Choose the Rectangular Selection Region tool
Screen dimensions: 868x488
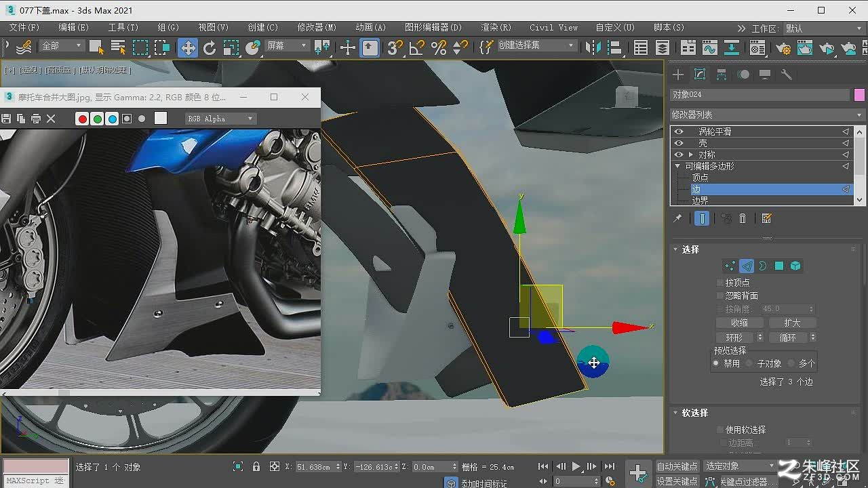140,47
